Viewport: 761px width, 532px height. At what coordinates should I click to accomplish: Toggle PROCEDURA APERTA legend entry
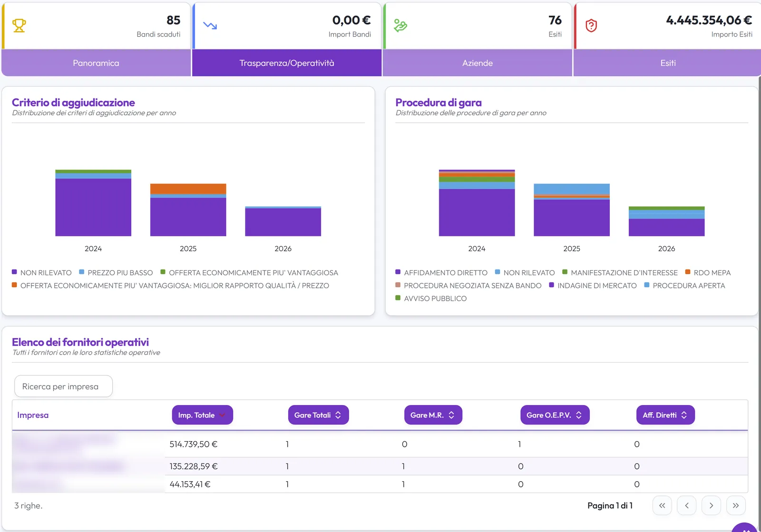[x=684, y=285]
